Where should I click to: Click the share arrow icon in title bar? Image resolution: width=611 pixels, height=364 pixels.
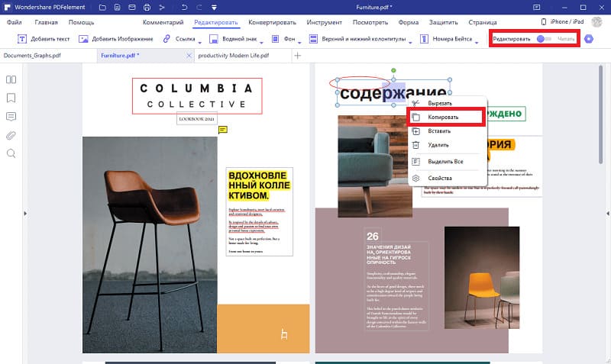coord(162,7)
